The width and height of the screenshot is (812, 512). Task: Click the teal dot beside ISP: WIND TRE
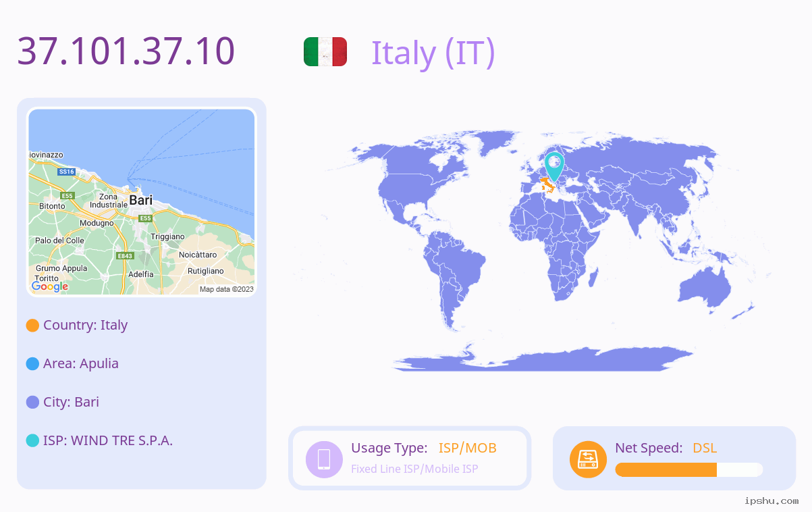pos(32,440)
